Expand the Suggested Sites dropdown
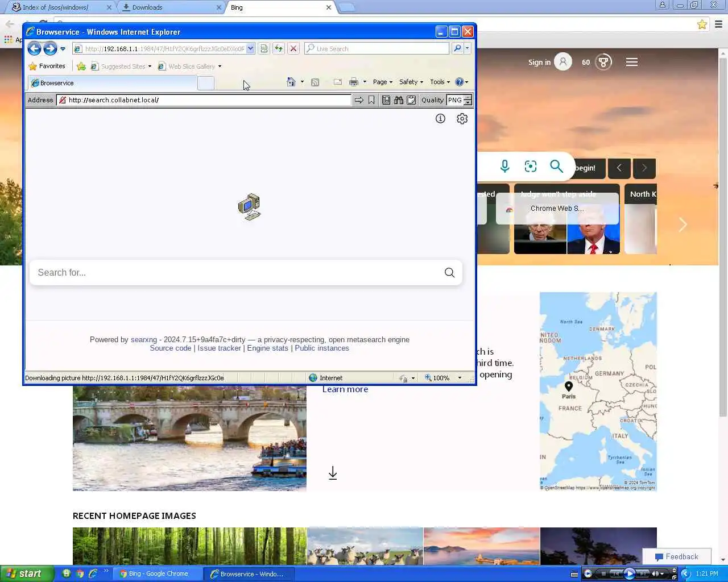The width and height of the screenshot is (728, 582). point(150,66)
